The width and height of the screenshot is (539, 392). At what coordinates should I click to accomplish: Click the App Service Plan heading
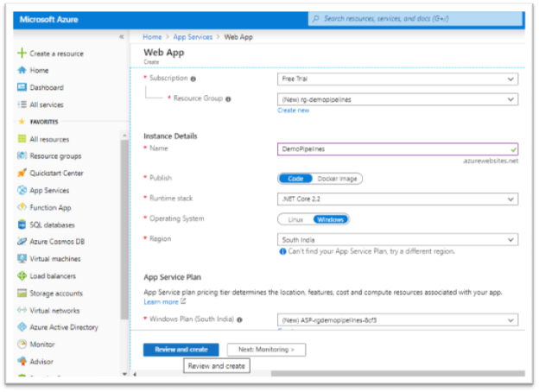[x=173, y=277]
